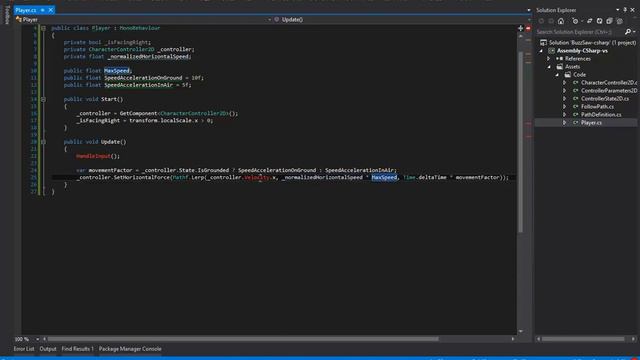
Task: Collapse the Code folder node
Action: click(x=557, y=75)
